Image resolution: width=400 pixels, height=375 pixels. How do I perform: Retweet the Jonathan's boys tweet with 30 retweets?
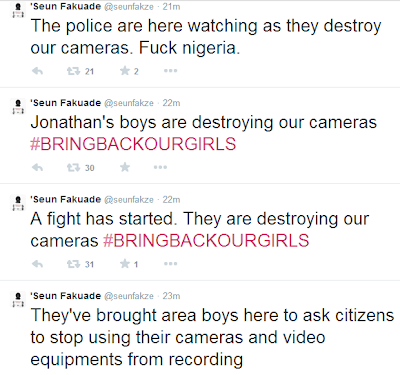pyautogui.click(x=73, y=167)
